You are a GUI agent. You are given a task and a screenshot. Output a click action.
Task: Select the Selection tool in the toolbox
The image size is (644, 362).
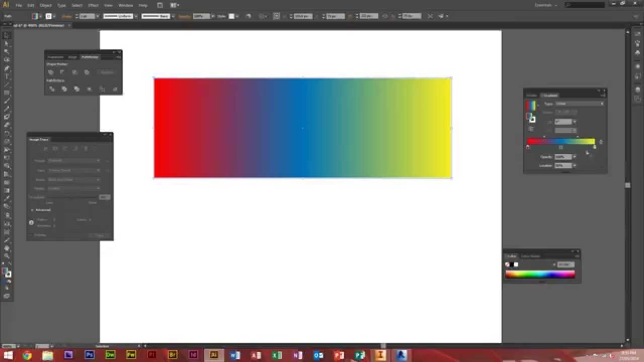click(x=7, y=36)
